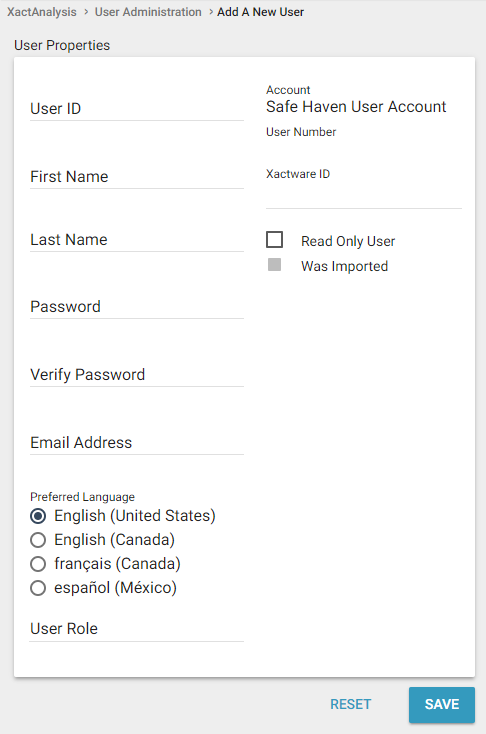
Task: Click the Email Address field
Action: pyautogui.click(x=137, y=442)
